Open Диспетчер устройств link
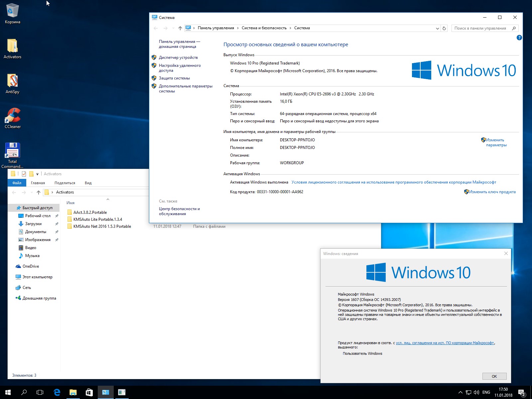This screenshot has width=532, height=399. (178, 58)
